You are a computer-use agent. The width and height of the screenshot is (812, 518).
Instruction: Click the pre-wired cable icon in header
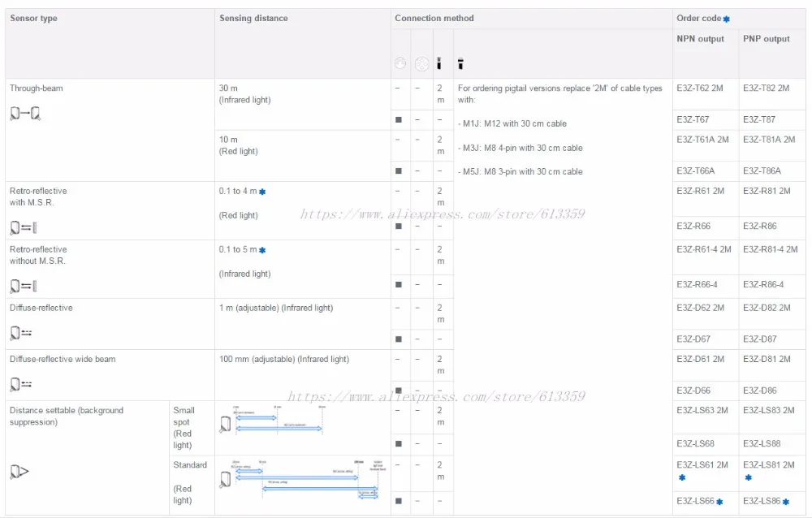439,63
